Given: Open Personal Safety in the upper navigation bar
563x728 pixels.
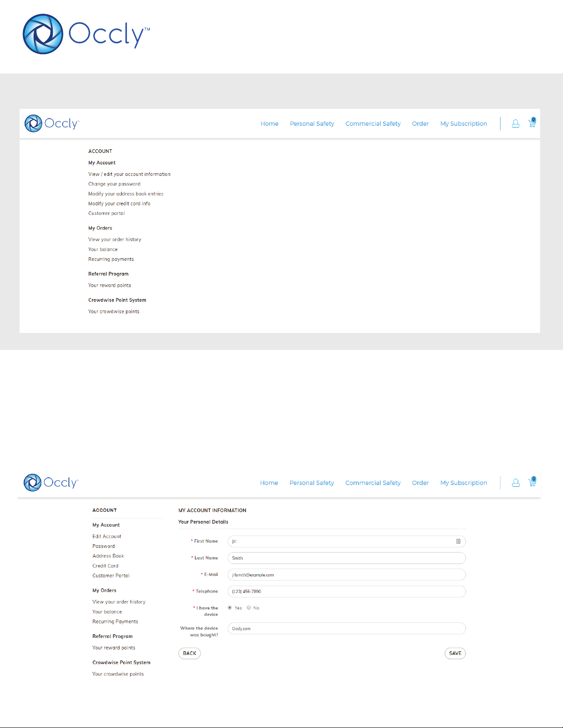Looking at the screenshot, I should pos(312,124).
